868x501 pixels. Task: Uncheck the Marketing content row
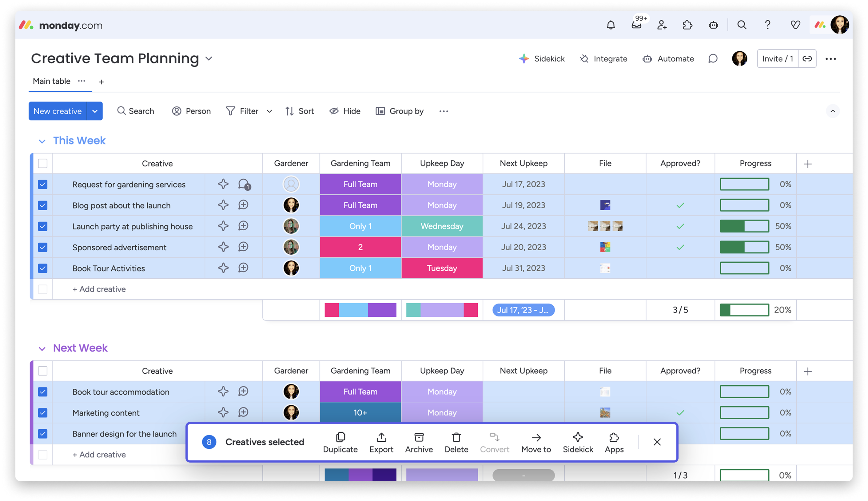tap(43, 412)
